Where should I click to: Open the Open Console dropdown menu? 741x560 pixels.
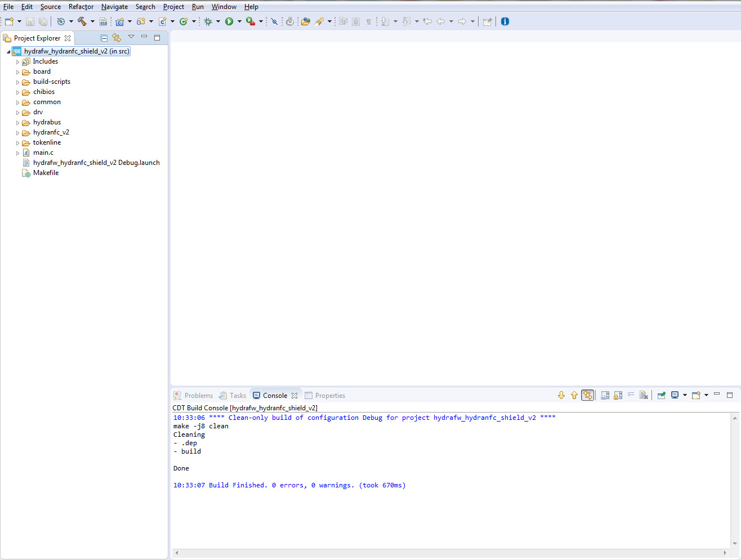point(706,395)
